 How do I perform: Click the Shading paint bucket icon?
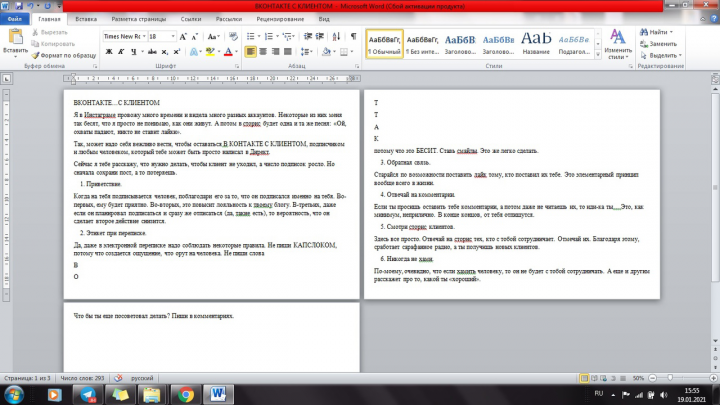click(326, 51)
